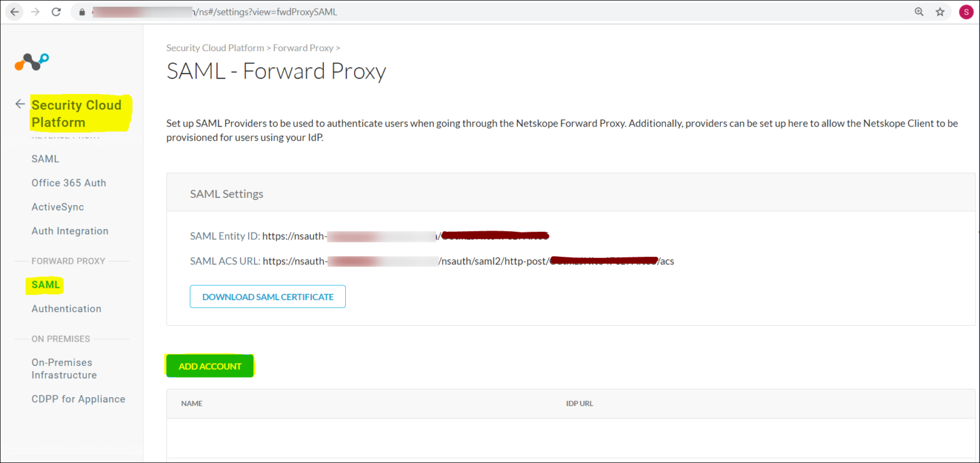The width and height of the screenshot is (980, 463).
Task: Open the Forward Proxy breadcrumb link
Action: (x=303, y=47)
